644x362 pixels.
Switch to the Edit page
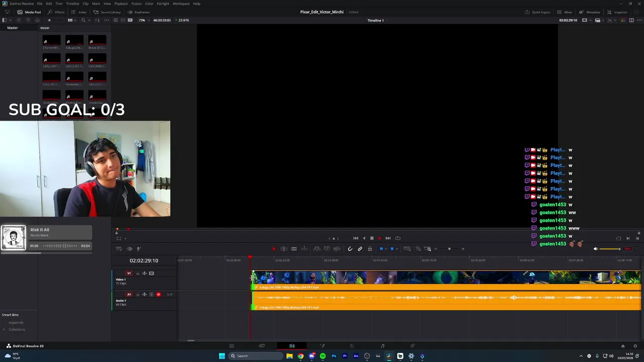point(292,346)
